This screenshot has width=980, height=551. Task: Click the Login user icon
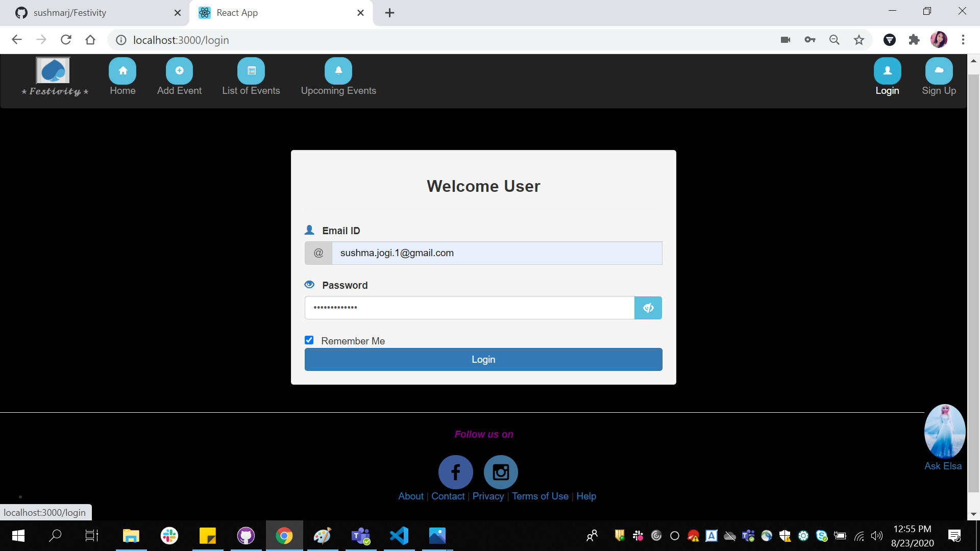click(x=887, y=70)
